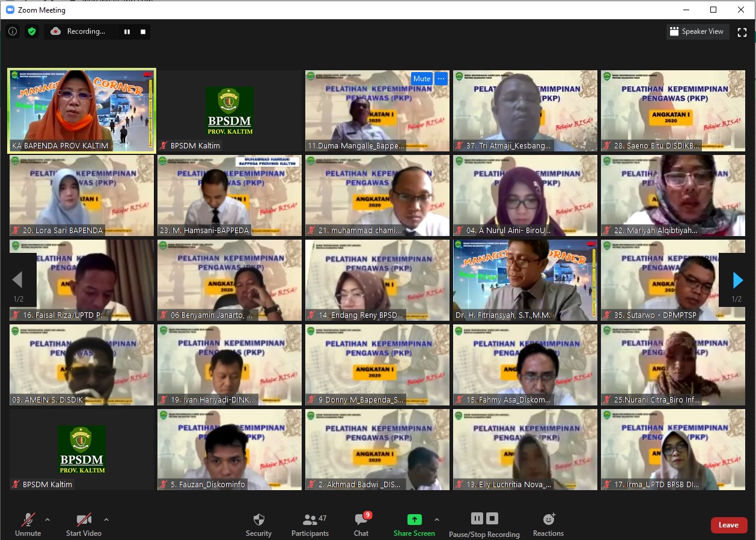This screenshot has width=756, height=540.
Task: Go to previous page of participants
Action: pyautogui.click(x=17, y=280)
